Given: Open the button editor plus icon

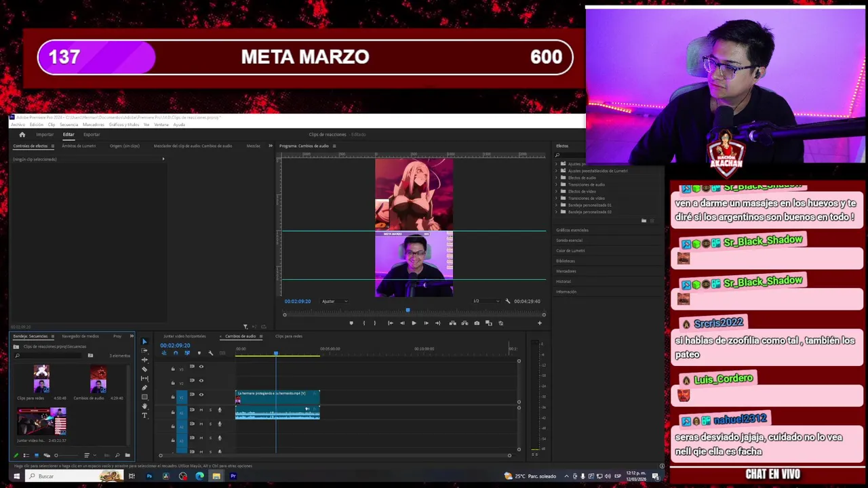Looking at the screenshot, I should pyautogui.click(x=540, y=323).
